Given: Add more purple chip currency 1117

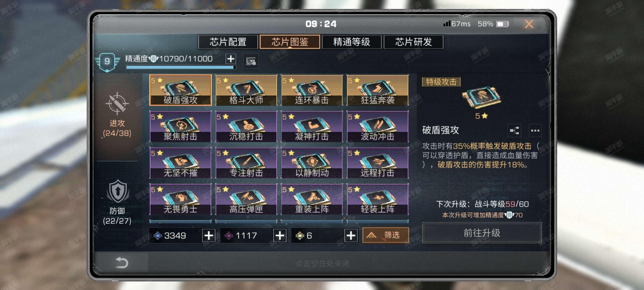Looking at the screenshot, I should click(280, 235).
